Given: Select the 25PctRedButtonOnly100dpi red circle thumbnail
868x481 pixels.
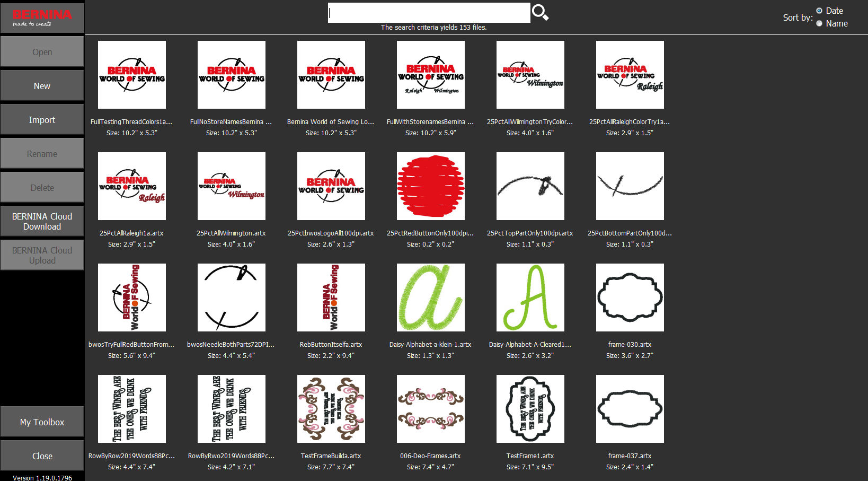Looking at the screenshot, I should 431,186.
